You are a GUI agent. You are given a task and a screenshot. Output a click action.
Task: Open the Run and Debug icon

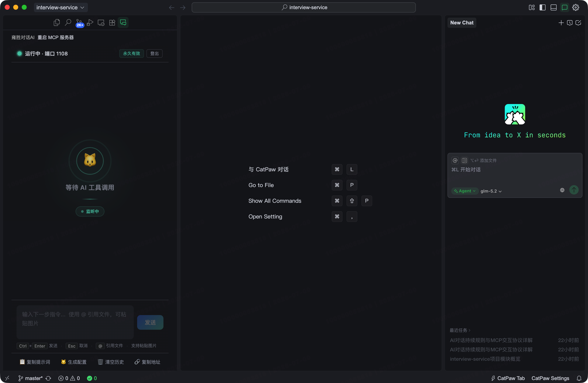[90, 23]
